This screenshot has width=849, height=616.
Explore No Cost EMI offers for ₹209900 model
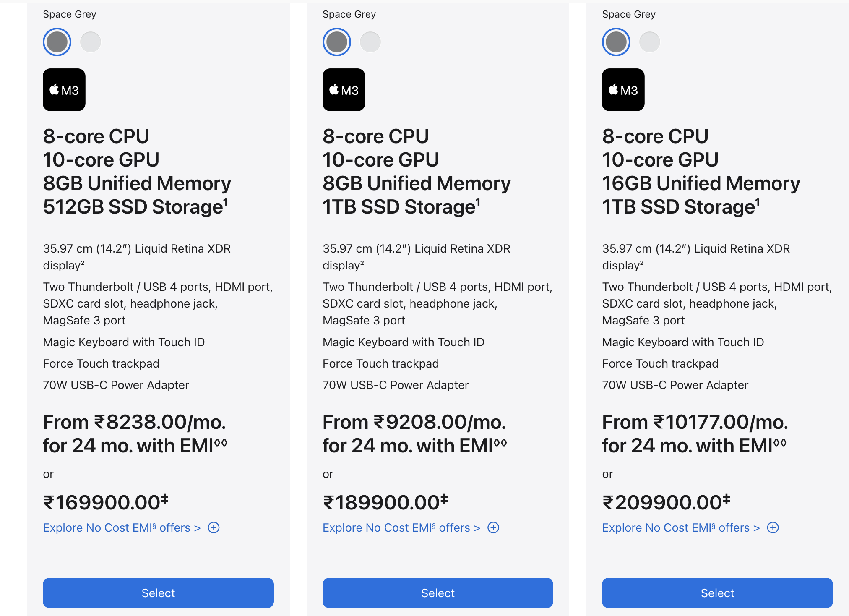(680, 527)
